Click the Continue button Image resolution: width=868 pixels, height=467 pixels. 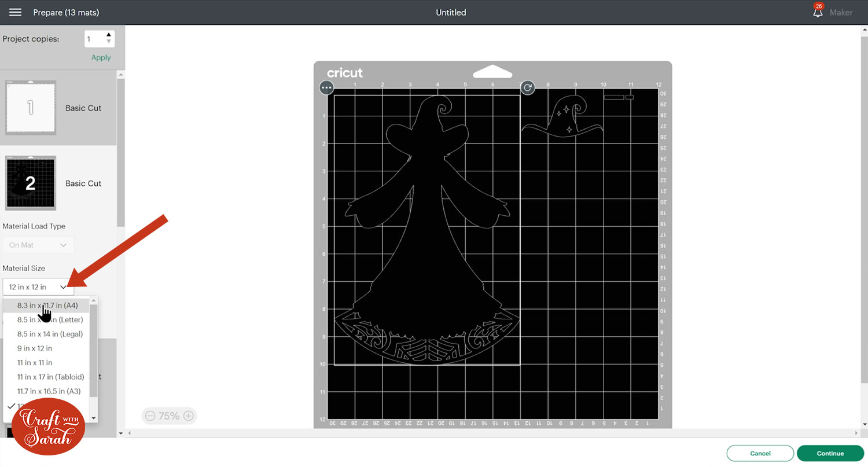tap(830, 453)
